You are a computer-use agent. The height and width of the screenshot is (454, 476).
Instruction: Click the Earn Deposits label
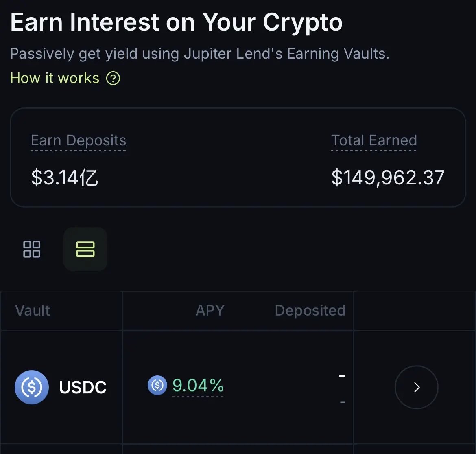[79, 140]
